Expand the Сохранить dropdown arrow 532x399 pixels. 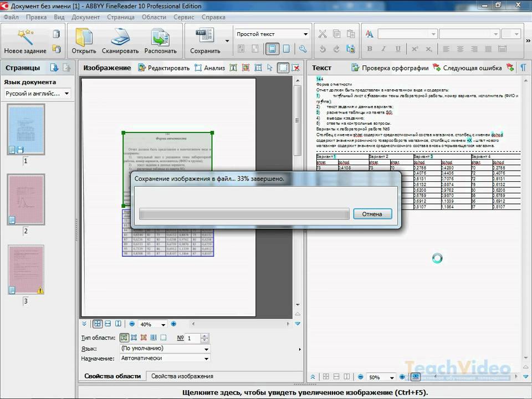coord(227,41)
